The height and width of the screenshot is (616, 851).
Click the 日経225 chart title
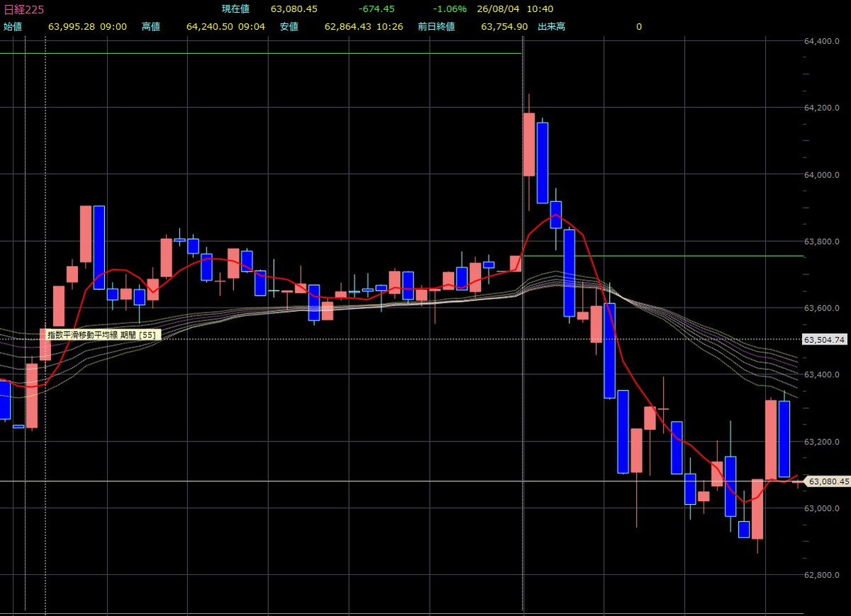coord(24,9)
